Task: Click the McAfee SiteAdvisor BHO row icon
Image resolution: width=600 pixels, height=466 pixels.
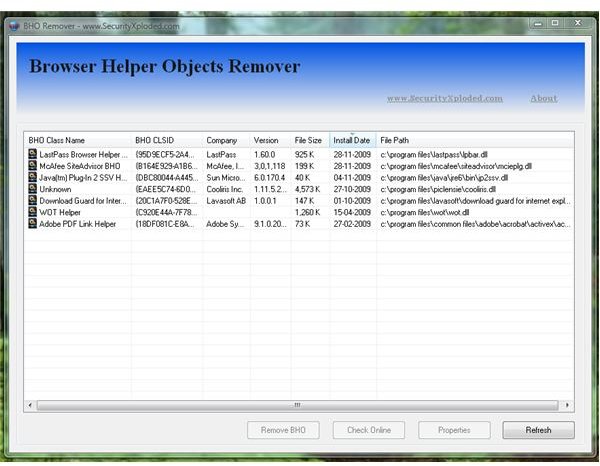Action: coord(33,166)
